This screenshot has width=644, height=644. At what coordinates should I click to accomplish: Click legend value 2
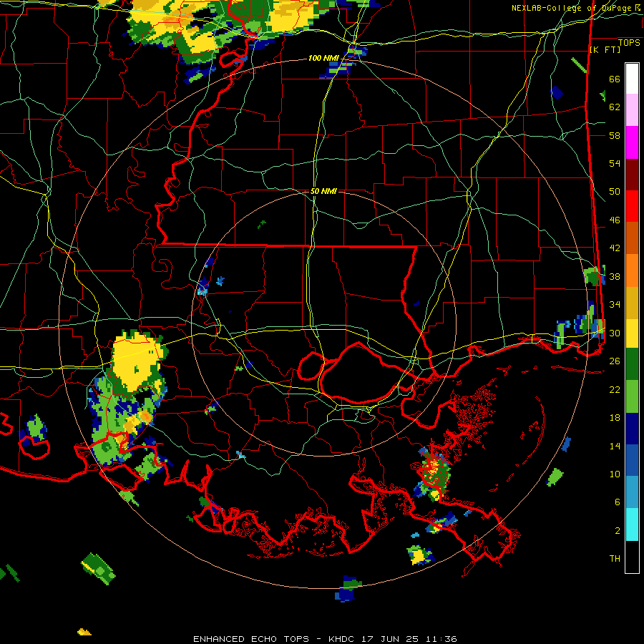pyautogui.click(x=618, y=530)
